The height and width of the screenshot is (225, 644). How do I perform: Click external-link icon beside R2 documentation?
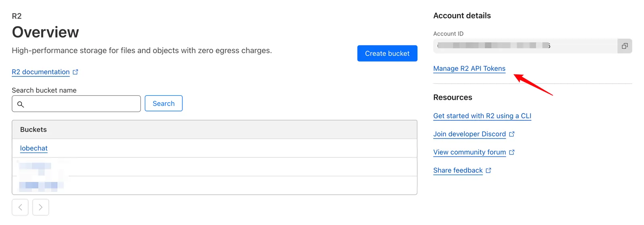75,72
